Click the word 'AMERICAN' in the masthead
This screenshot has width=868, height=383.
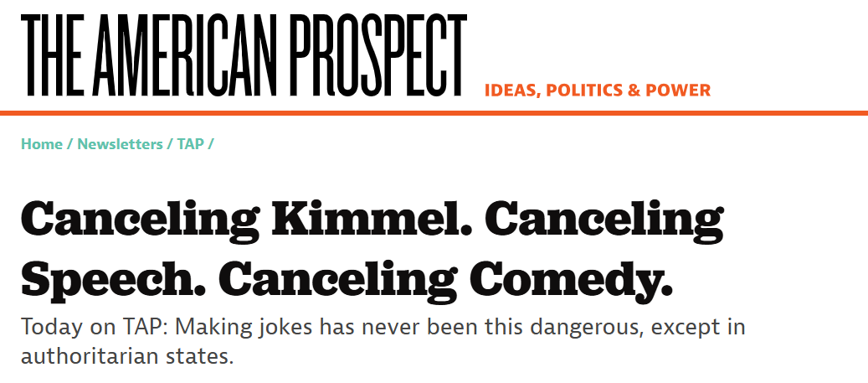point(185,54)
